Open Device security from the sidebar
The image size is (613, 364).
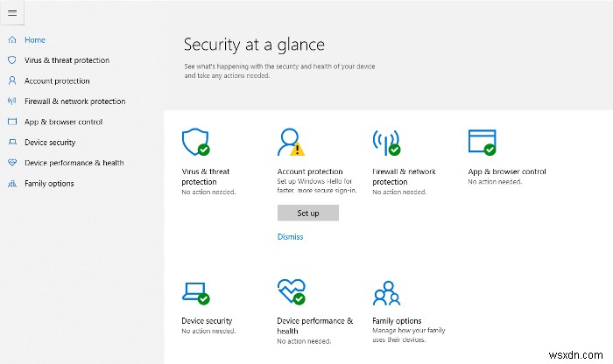(x=50, y=142)
